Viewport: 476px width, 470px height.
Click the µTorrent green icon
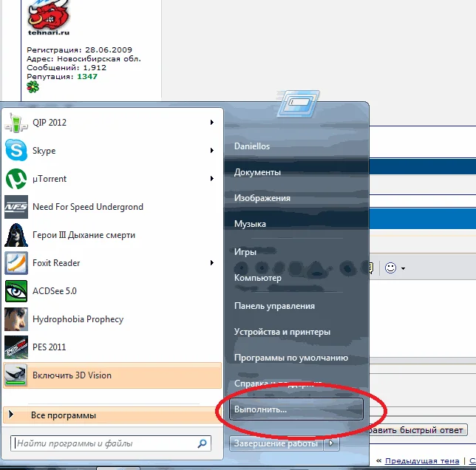pyautogui.click(x=16, y=179)
